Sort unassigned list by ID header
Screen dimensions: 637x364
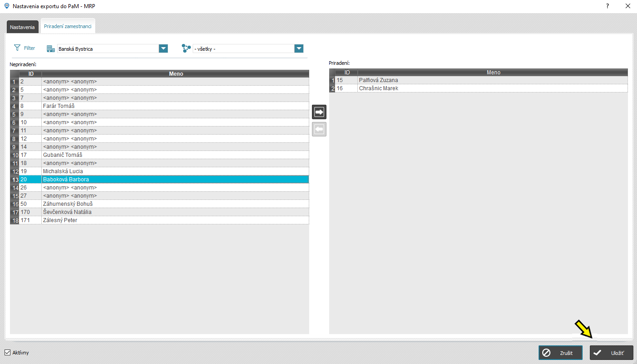pos(30,73)
